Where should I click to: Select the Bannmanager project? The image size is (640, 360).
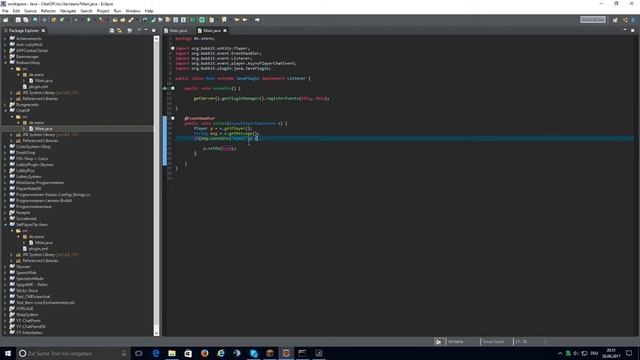pyautogui.click(x=27, y=57)
